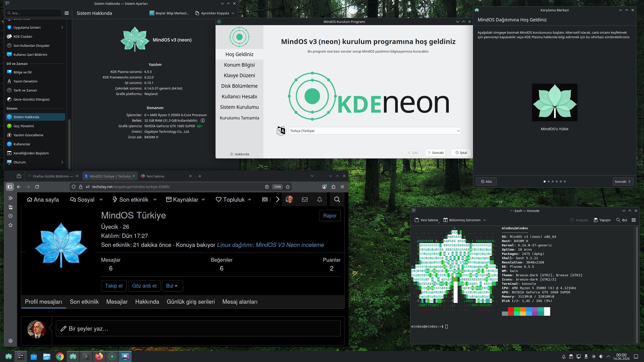Open the Günlük giriş serileri profile tab

coord(191,302)
